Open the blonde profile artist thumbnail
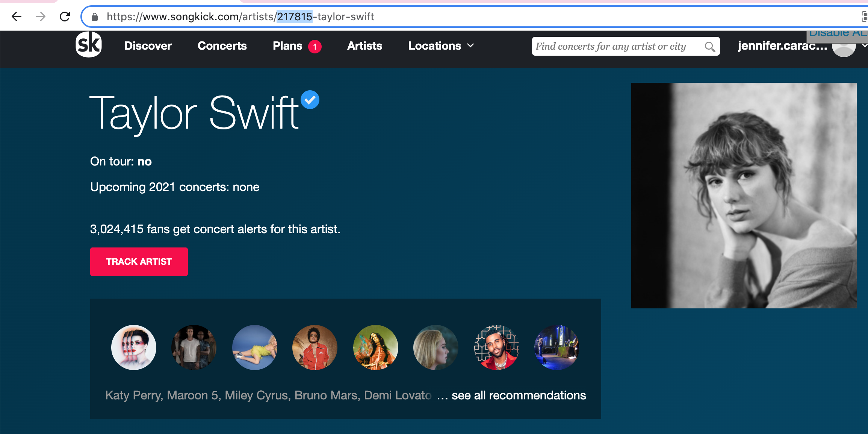The height and width of the screenshot is (434, 868). tap(436, 348)
